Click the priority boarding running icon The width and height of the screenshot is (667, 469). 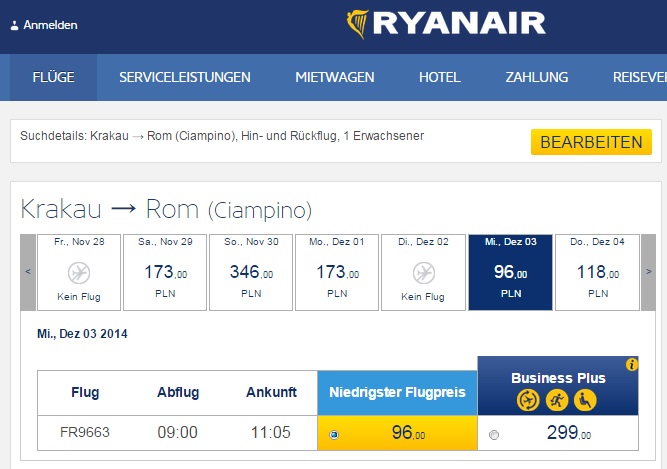pos(558,400)
